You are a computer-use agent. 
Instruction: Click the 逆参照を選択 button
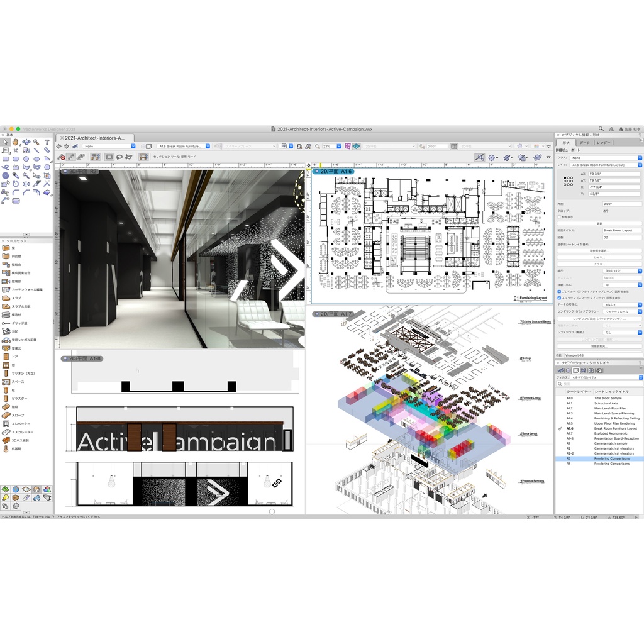[x=599, y=250]
